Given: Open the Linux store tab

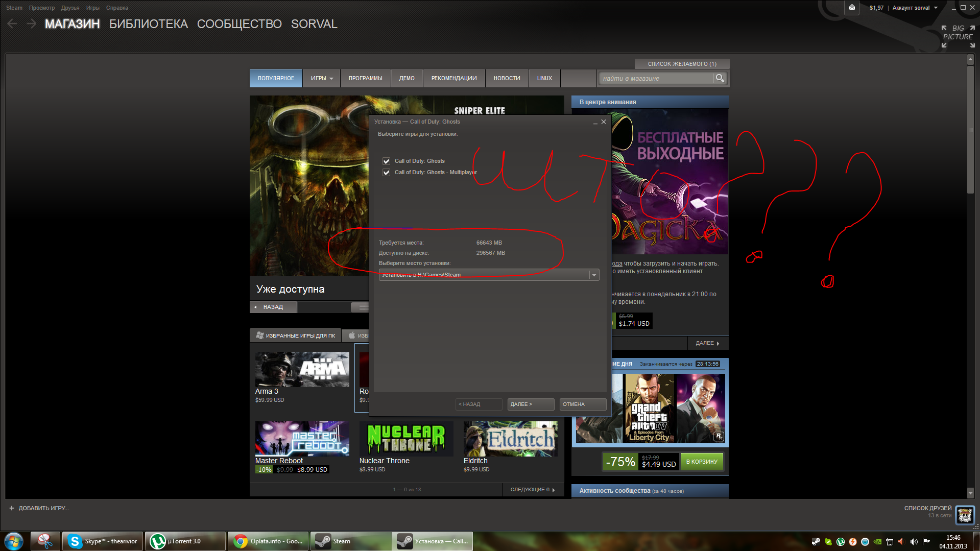Looking at the screenshot, I should tap(545, 78).
